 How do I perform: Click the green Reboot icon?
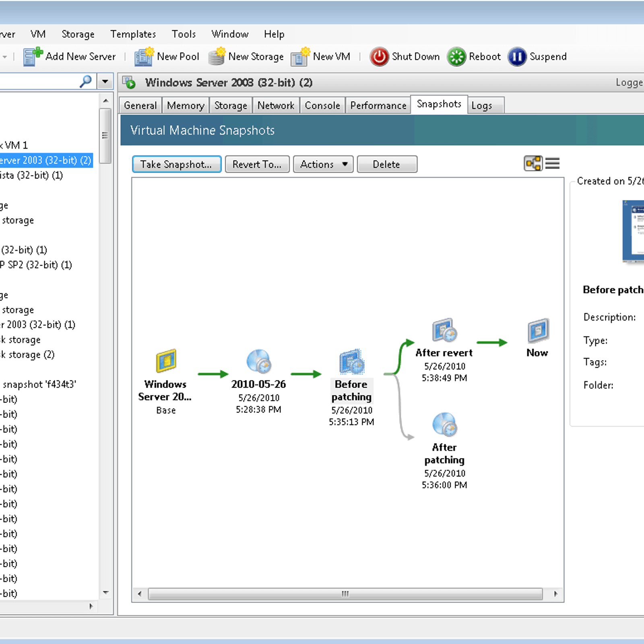[456, 57]
